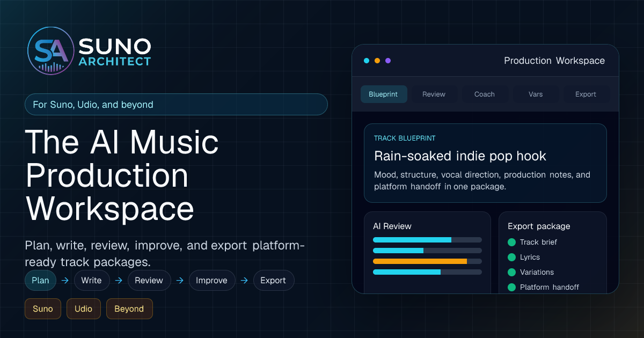The width and height of the screenshot is (644, 338).
Task: Click the 'Track brief' list item
Action: click(538, 242)
